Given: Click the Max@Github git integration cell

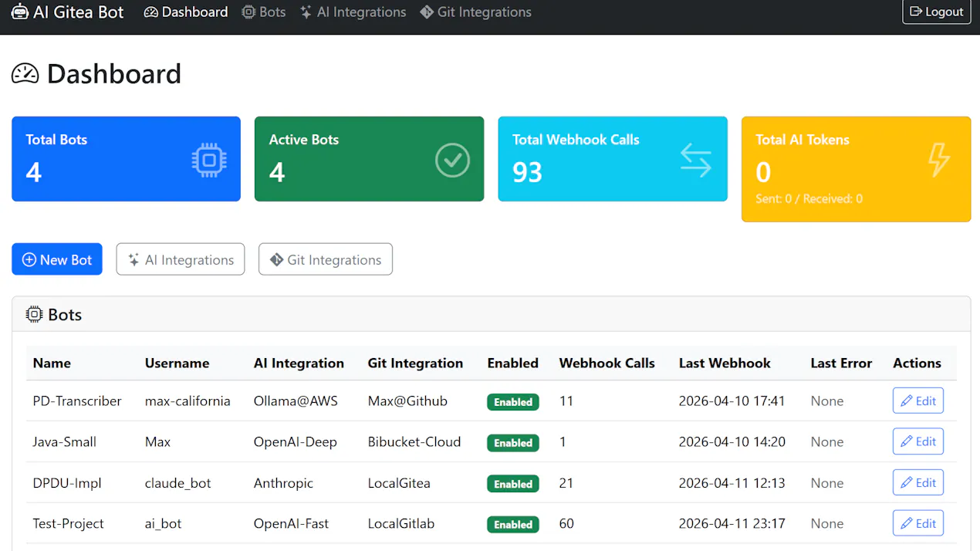Looking at the screenshot, I should [407, 401].
